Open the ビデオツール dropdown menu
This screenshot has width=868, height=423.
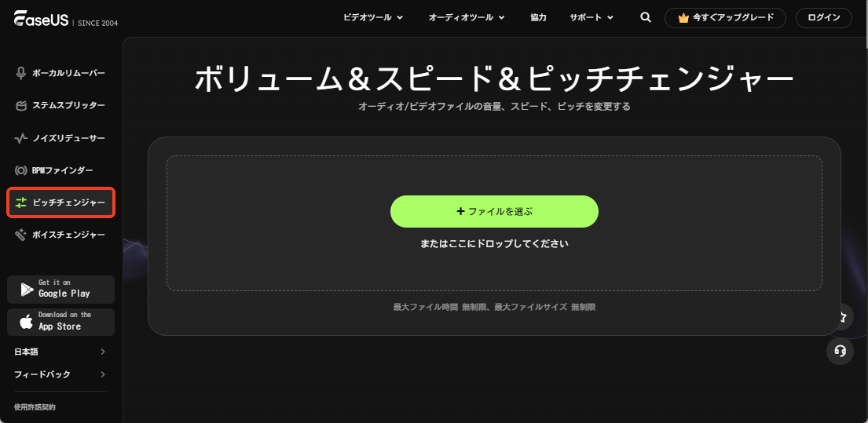[373, 17]
